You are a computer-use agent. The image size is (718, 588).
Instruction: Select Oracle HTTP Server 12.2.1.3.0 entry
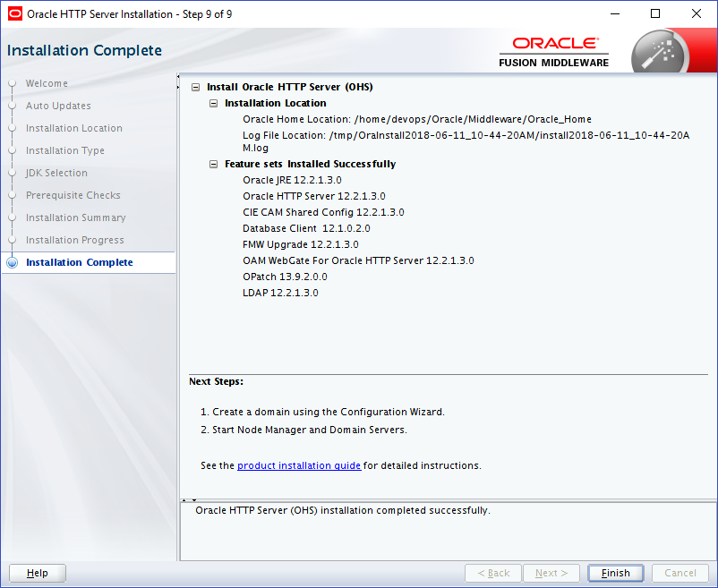click(x=314, y=196)
